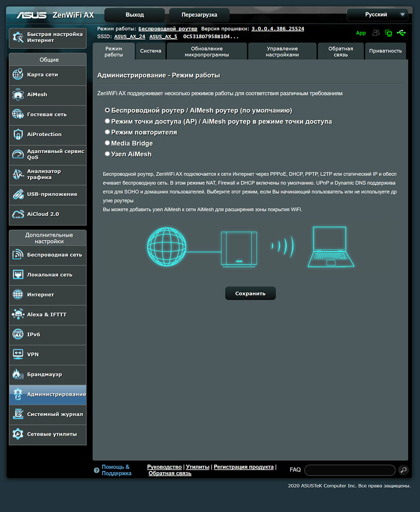The width and height of the screenshot is (420, 512).
Task: Click the green network status icon
Action: 388,33
